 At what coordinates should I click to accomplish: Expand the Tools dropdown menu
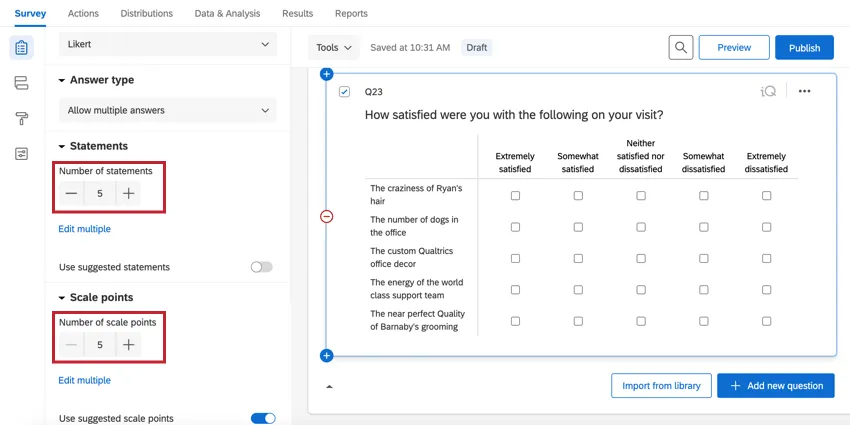pyautogui.click(x=334, y=47)
